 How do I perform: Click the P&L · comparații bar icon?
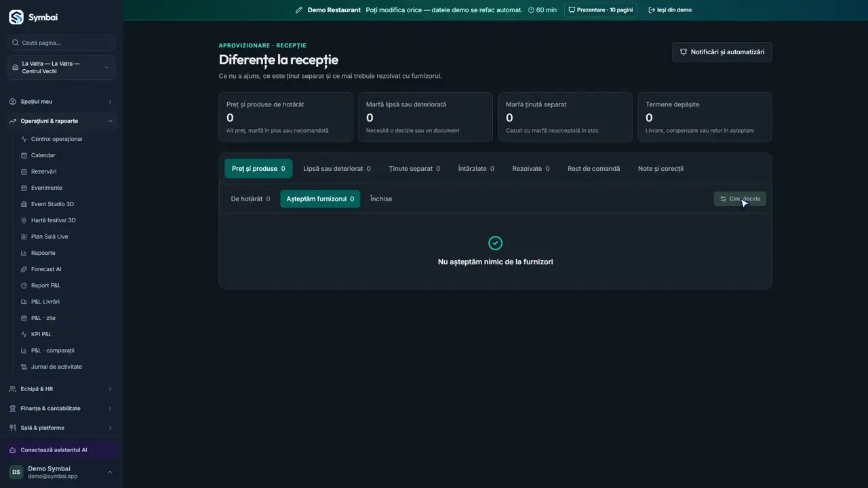24,350
